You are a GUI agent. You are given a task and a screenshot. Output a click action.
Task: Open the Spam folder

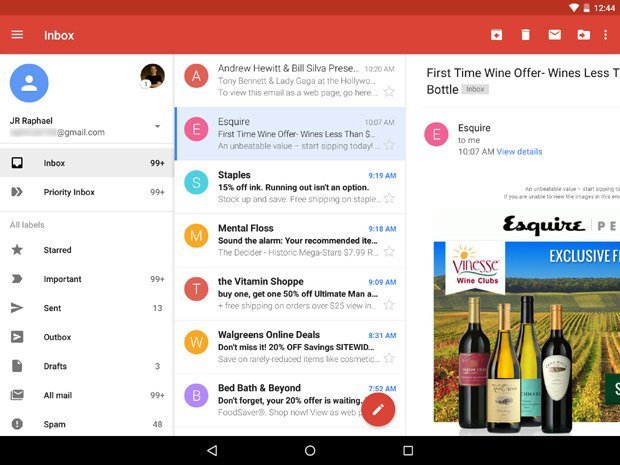pyautogui.click(x=87, y=424)
